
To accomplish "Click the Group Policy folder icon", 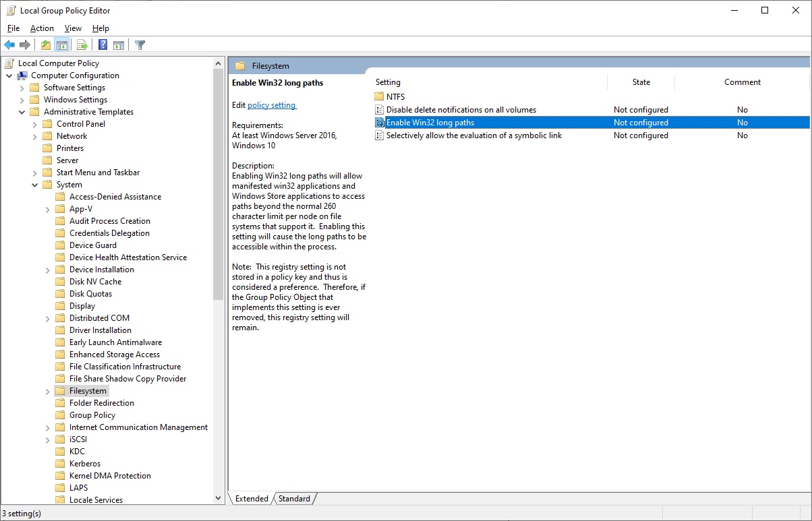I will [61, 415].
